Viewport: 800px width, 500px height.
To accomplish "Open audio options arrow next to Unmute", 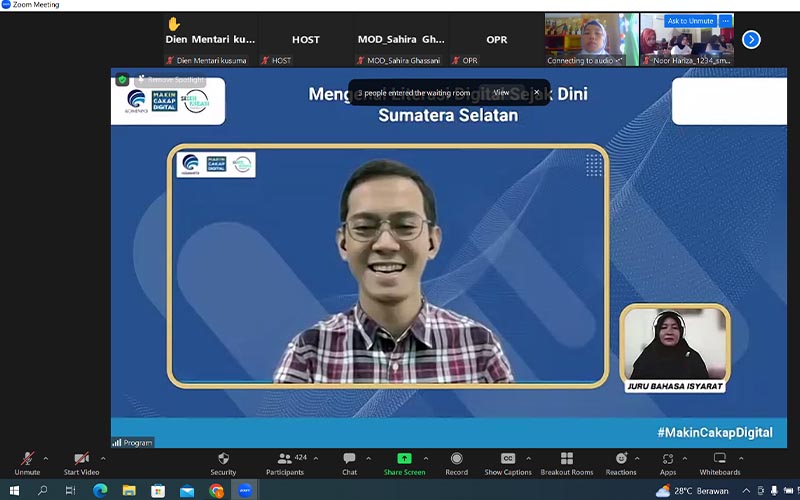I will click(46, 459).
